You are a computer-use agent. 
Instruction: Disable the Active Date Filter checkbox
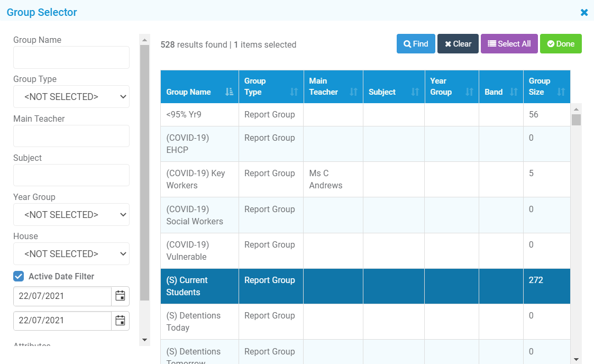click(x=19, y=276)
